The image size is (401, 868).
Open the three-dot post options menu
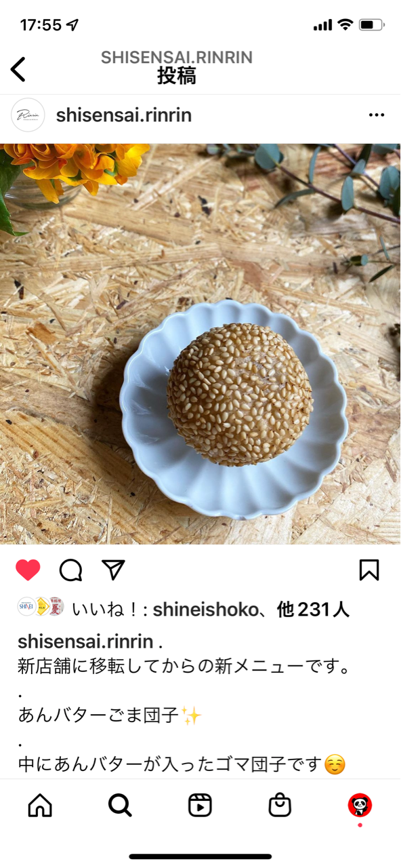click(377, 115)
